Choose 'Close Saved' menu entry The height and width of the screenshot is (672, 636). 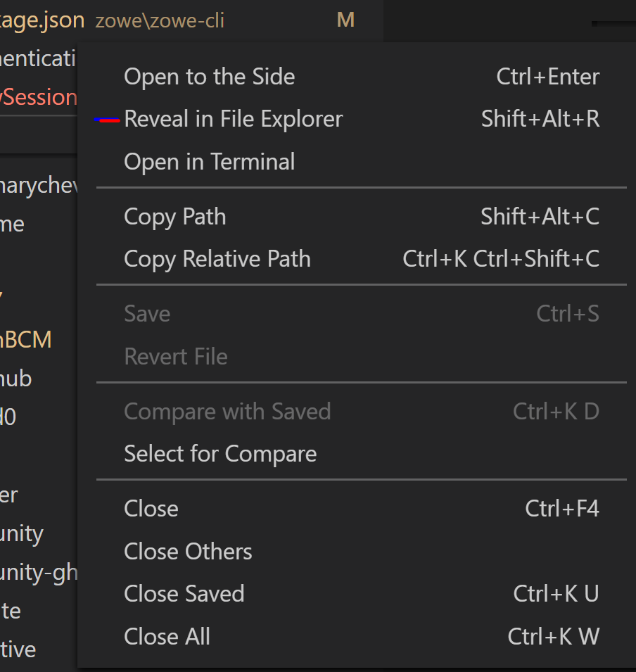click(184, 593)
